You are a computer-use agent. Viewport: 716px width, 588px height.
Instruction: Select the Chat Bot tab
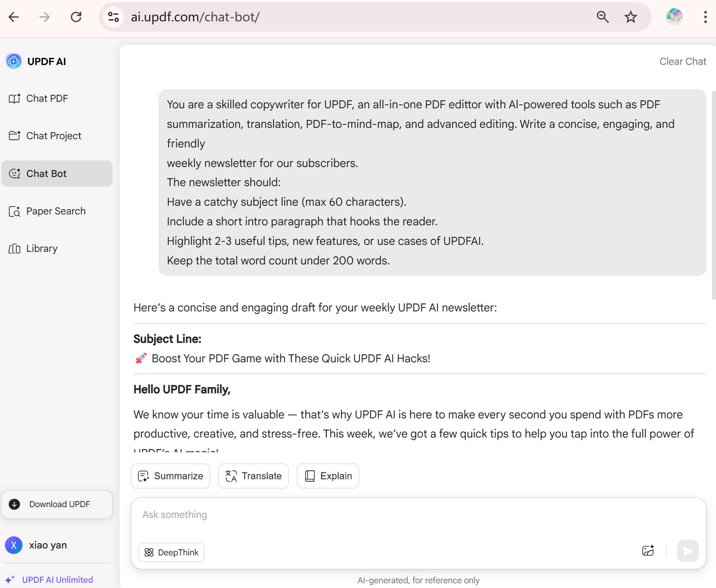point(46,174)
